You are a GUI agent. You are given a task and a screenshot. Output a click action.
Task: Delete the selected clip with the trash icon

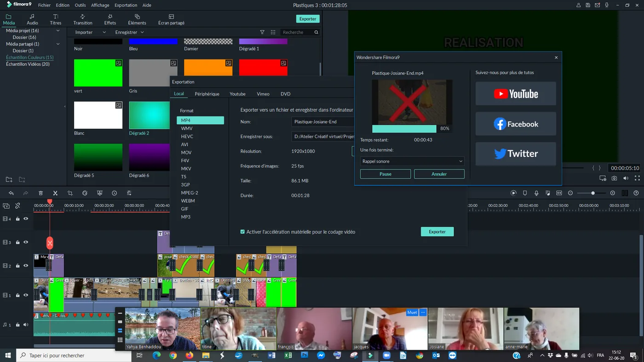(40, 193)
